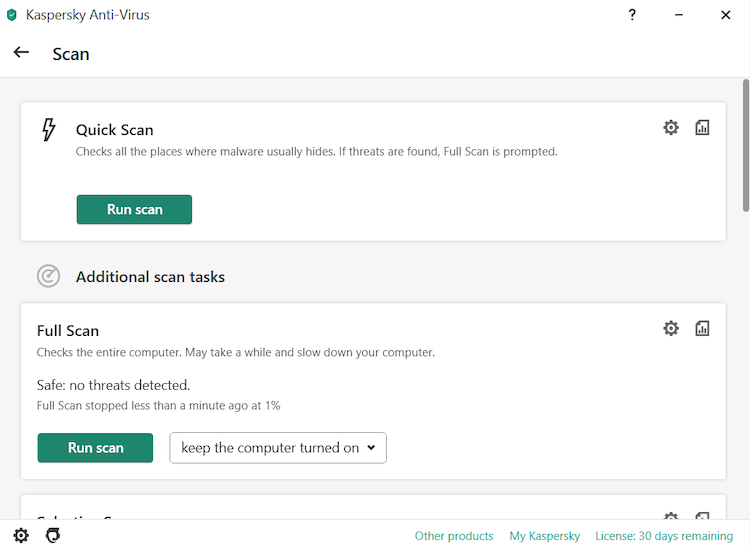
Task: Run the Quick Scan
Action: [x=134, y=209]
